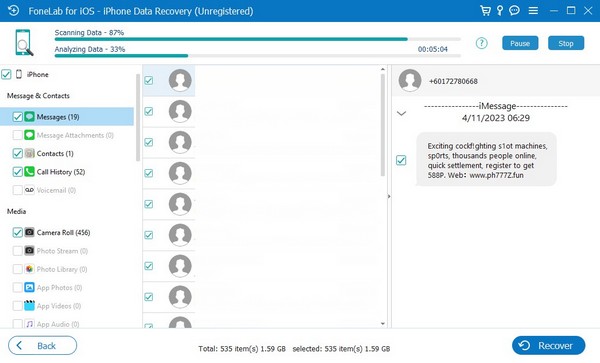The height and width of the screenshot is (363, 600).
Task: Click the Voicemail tape icon
Action: pyautogui.click(x=29, y=190)
